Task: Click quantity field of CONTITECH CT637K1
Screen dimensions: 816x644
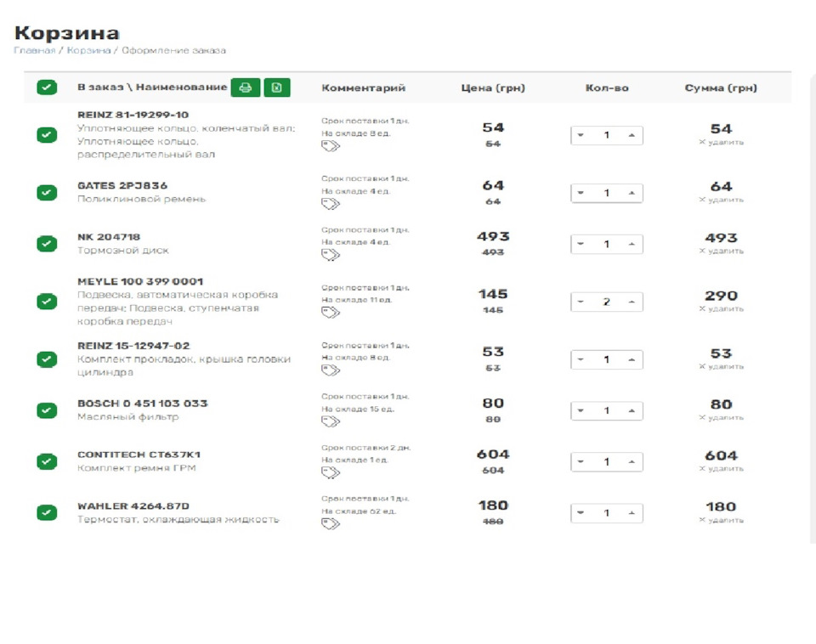Action: pyautogui.click(x=606, y=461)
